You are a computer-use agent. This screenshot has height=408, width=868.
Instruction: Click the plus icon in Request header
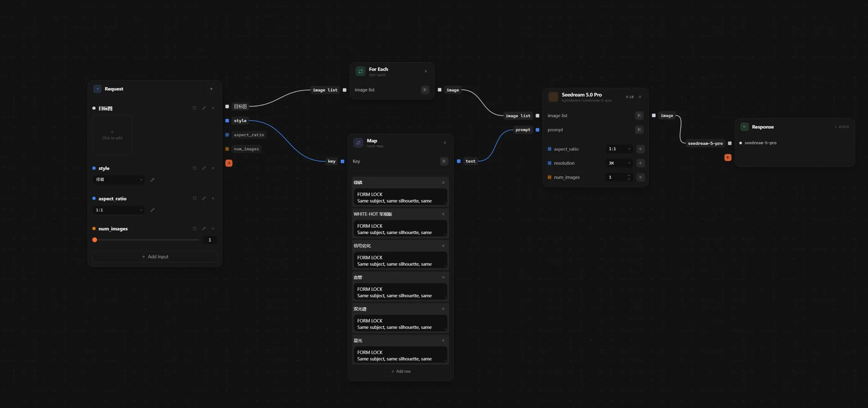(x=211, y=89)
